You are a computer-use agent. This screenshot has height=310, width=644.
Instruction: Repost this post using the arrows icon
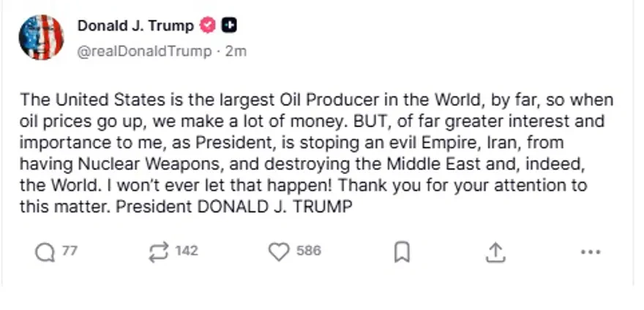(x=157, y=252)
